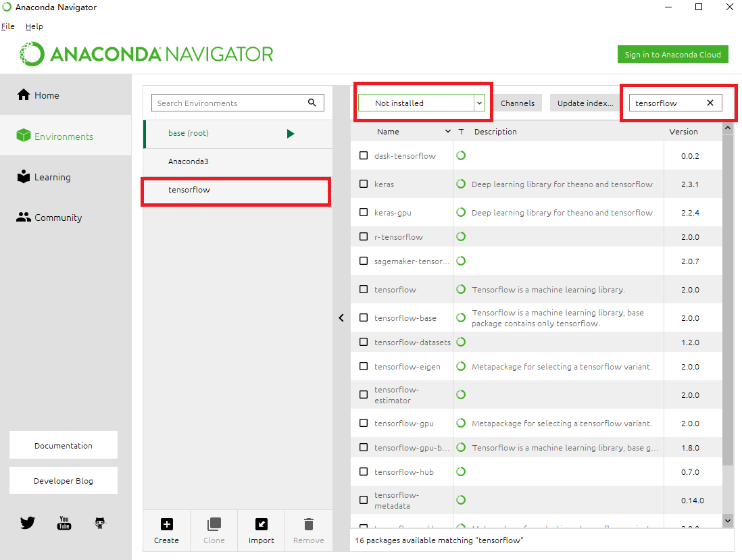Image resolution: width=742 pixels, height=560 pixels.
Task: Go to the Home tab
Action: (x=66, y=95)
